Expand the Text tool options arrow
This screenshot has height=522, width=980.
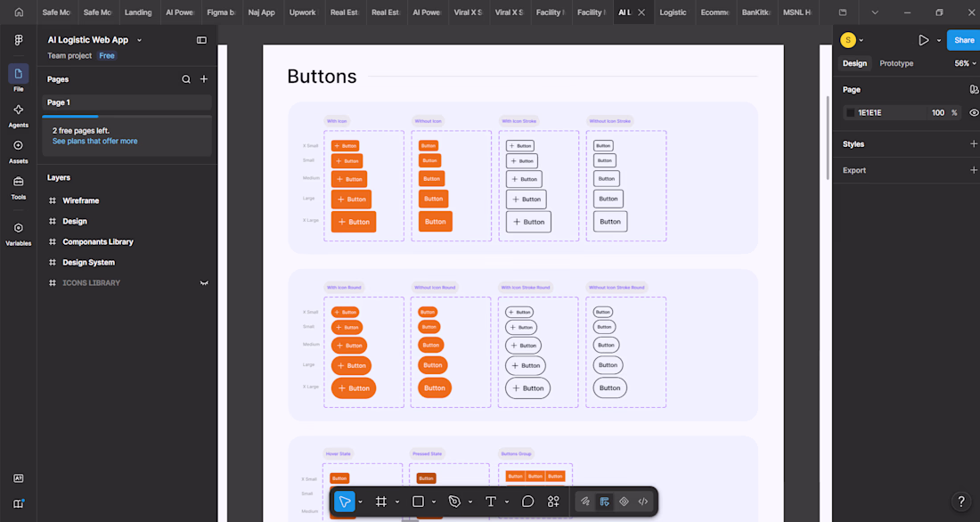click(507, 502)
